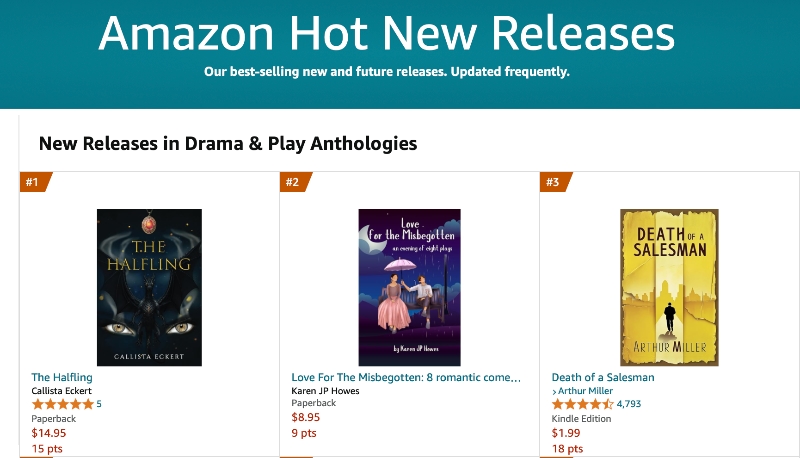800x458 pixels.
Task: Click Death of a Salesman star rating
Action: pos(583,404)
